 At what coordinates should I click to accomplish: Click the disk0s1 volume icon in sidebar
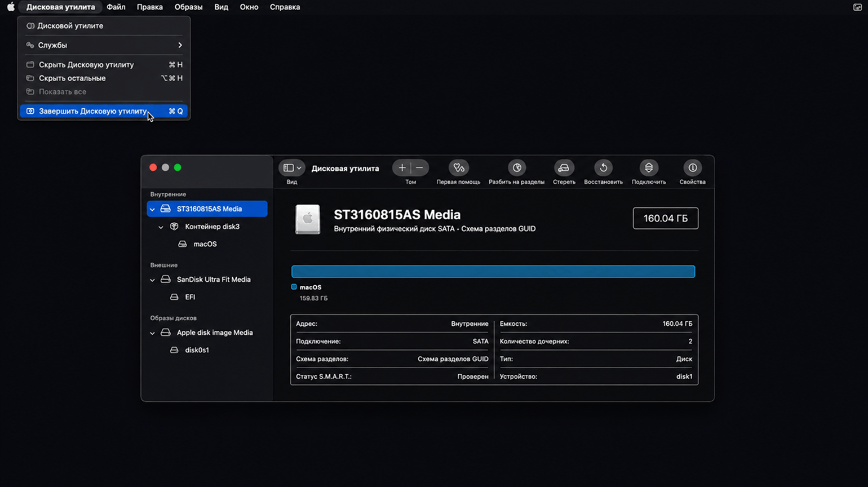(x=174, y=350)
